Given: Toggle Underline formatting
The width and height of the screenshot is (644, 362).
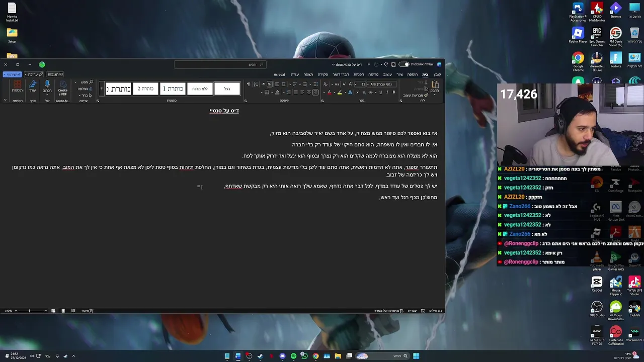Looking at the screenshot, I should point(380,93).
